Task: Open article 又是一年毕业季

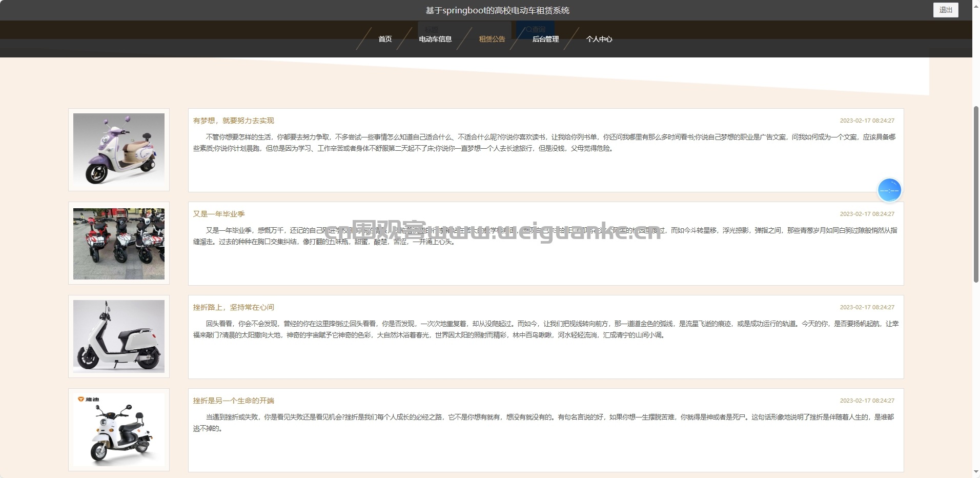Action: [x=219, y=214]
